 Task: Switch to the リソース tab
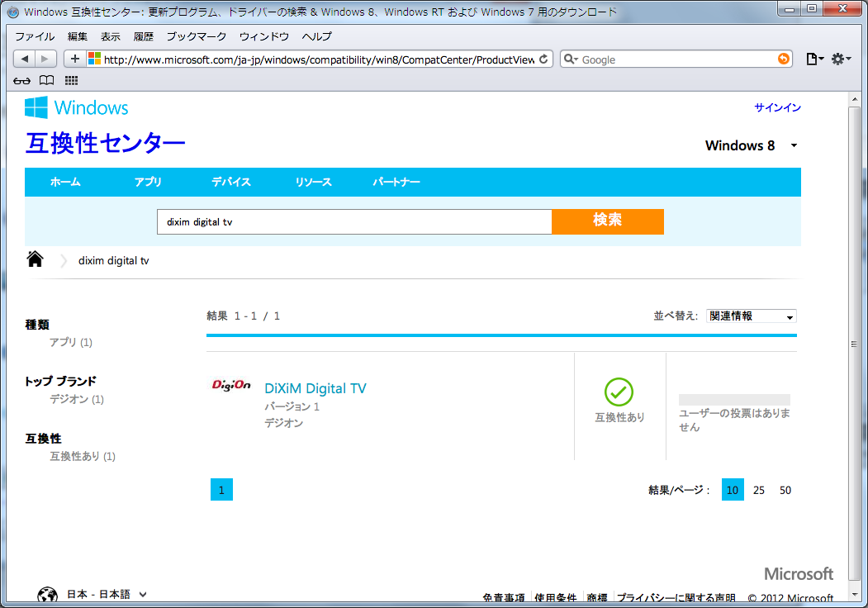pyautogui.click(x=313, y=183)
